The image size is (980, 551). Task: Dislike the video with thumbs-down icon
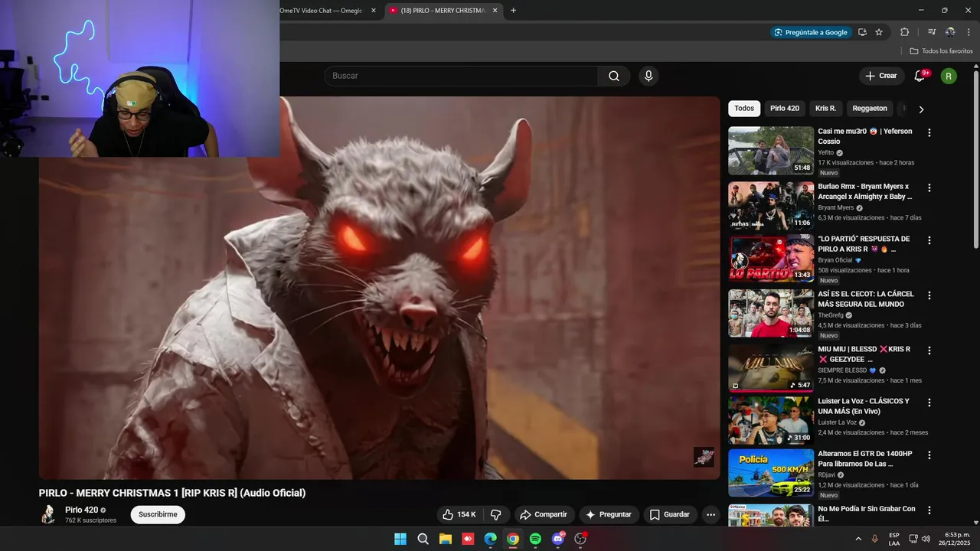[495, 514]
